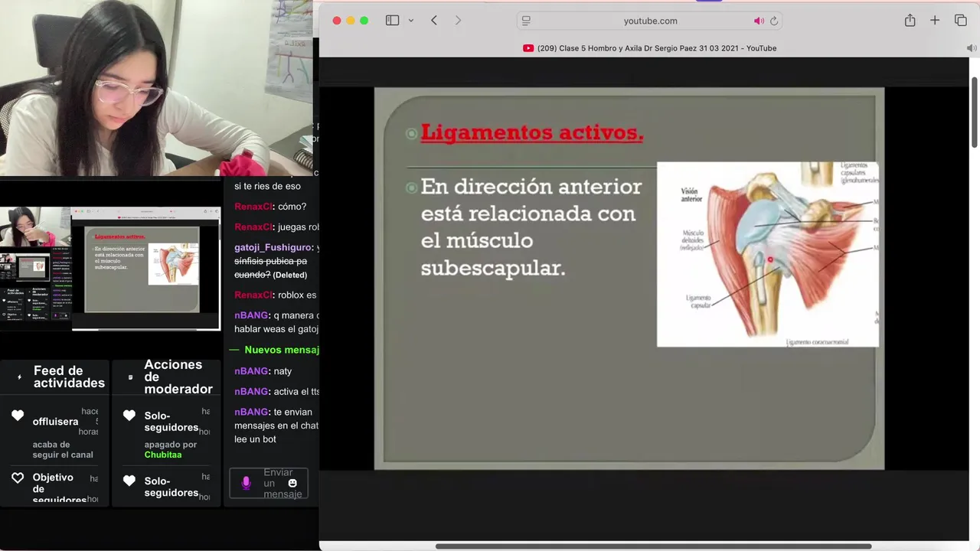
Task: Open the Acciones de moderador panel header
Action: pyautogui.click(x=178, y=377)
